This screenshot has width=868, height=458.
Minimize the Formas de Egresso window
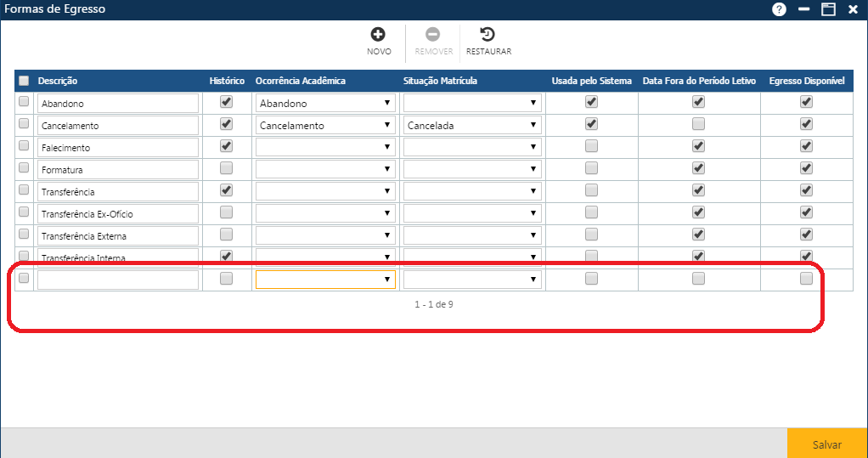point(803,9)
